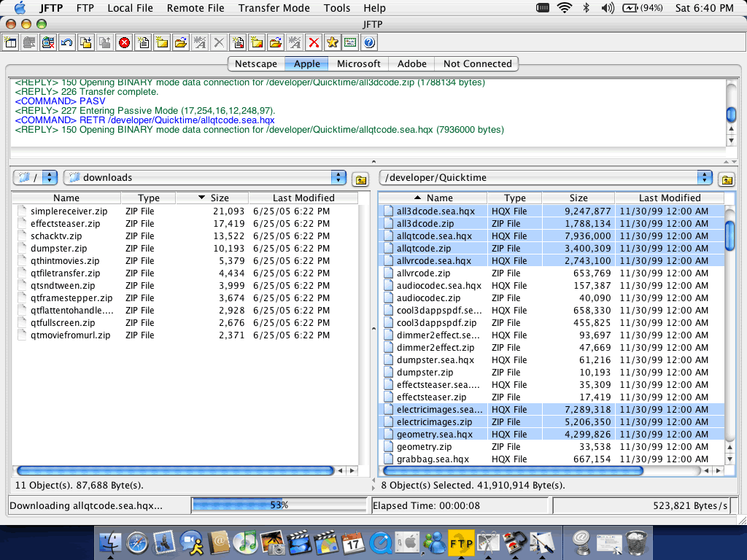Click the blue question mark help icon
Screen dimensions: 747x560
(x=369, y=43)
